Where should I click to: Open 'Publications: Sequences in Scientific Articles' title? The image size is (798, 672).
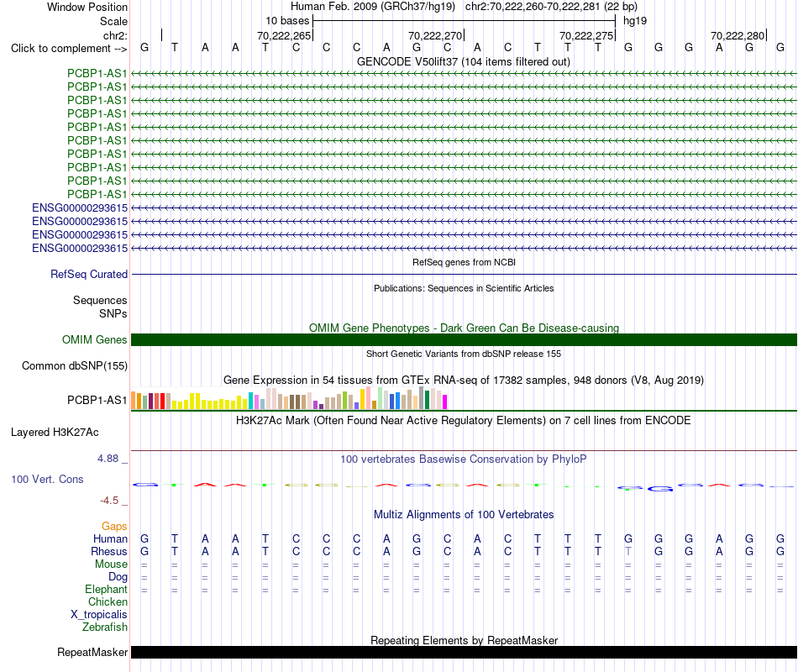point(464,288)
